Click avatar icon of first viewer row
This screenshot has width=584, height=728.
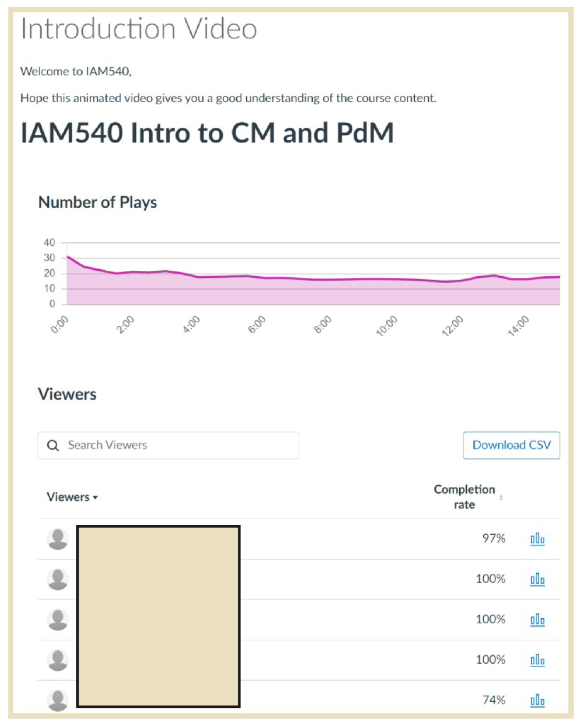click(58, 539)
